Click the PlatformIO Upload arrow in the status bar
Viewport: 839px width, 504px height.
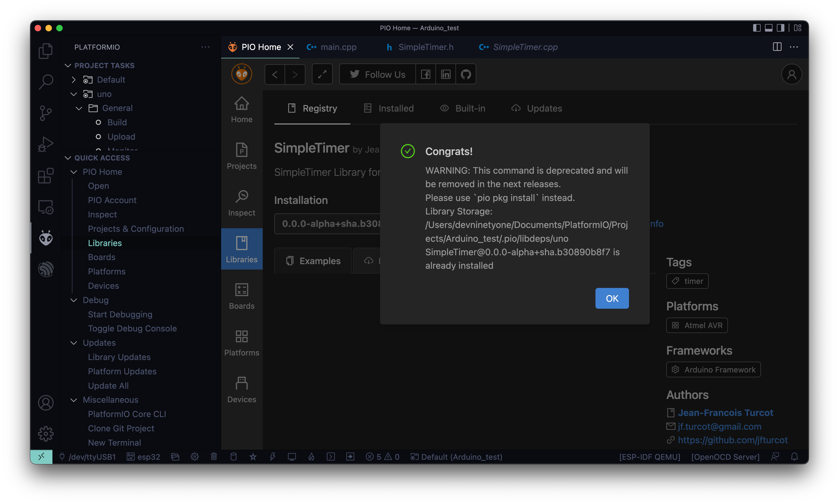[350, 457]
